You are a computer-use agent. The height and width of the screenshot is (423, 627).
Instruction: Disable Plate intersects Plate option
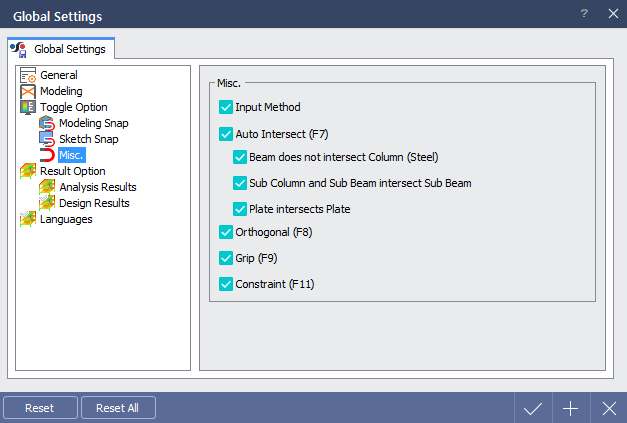tap(240, 209)
